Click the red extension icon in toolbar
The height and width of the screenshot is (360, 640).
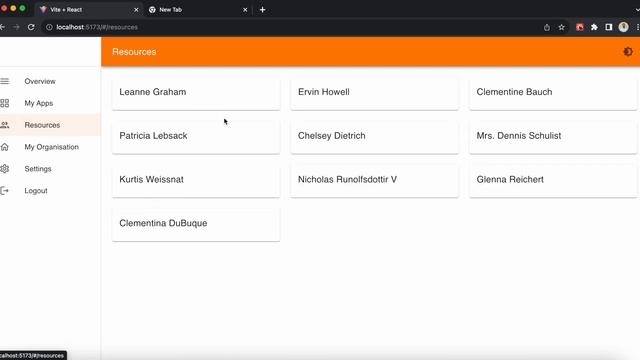[x=580, y=27]
